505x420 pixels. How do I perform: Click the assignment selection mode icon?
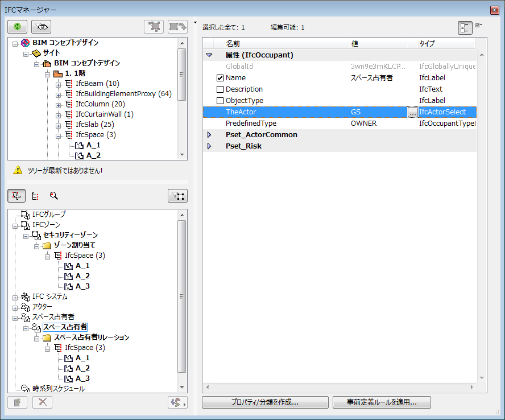(x=16, y=196)
